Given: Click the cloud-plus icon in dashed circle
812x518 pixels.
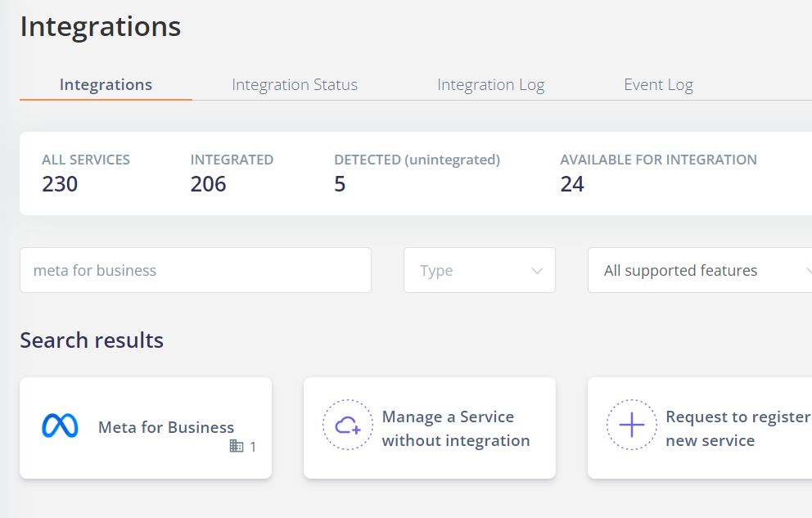Looking at the screenshot, I should tap(348, 426).
